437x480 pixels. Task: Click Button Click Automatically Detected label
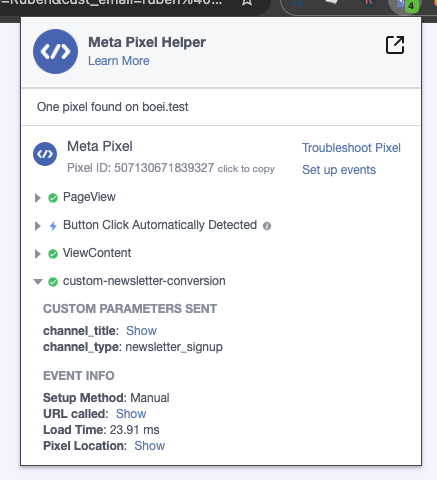pyautogui.click(x=160, y=225)
